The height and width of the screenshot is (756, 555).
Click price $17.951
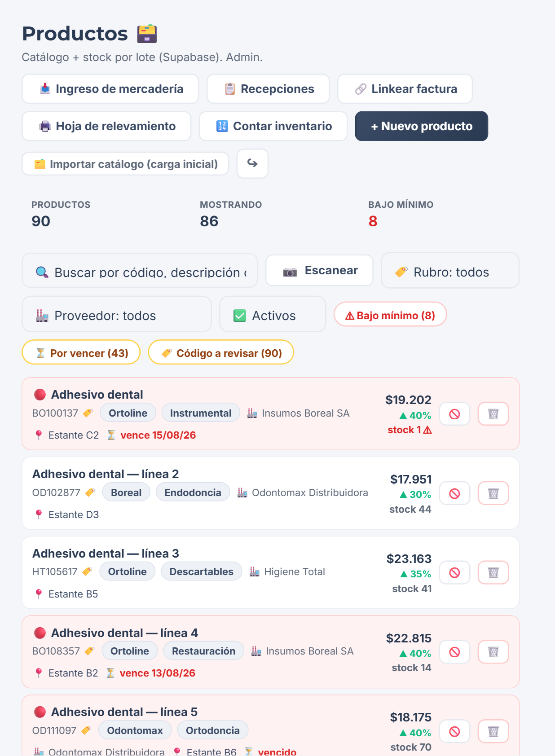point(411,479)
